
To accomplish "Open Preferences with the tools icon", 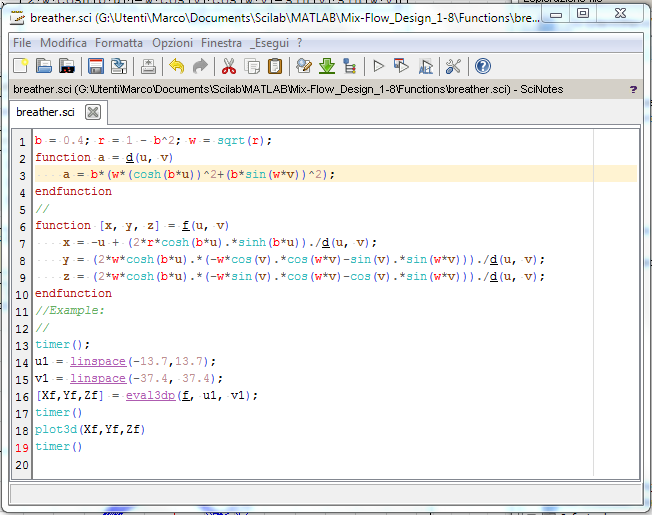I will [x=453, y=66].
